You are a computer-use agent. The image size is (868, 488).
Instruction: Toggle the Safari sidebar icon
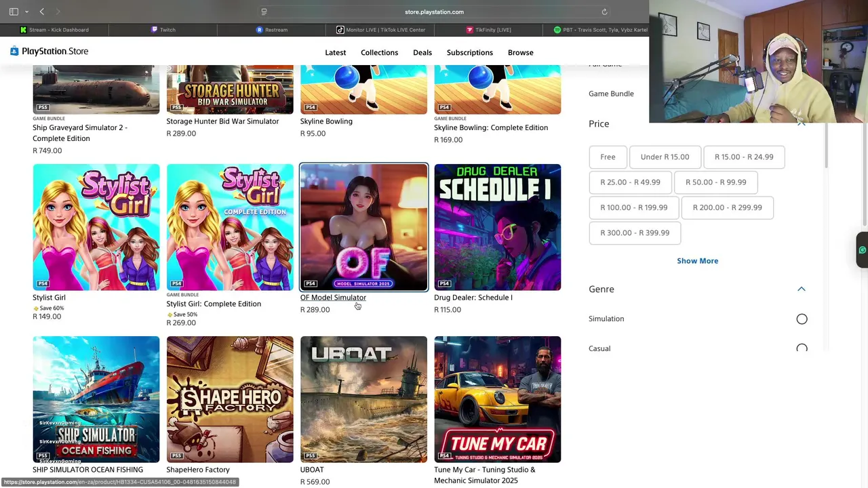[14, 12]
